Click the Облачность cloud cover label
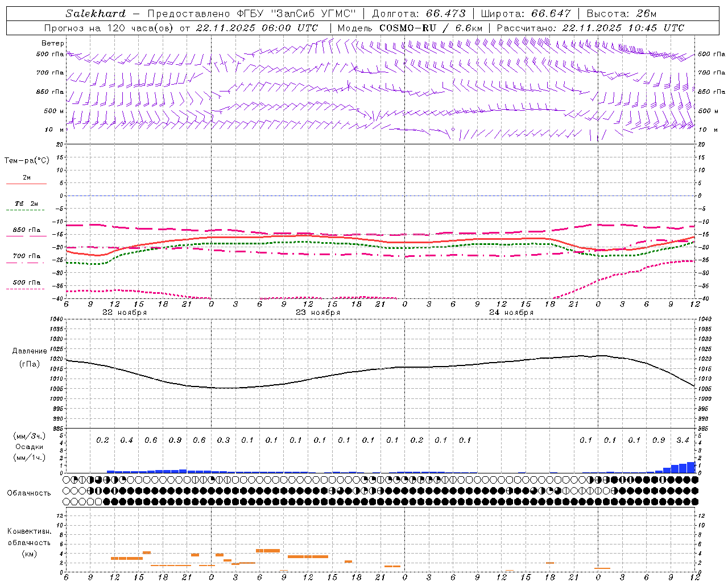Screen dimensions: 728x582 29,493
